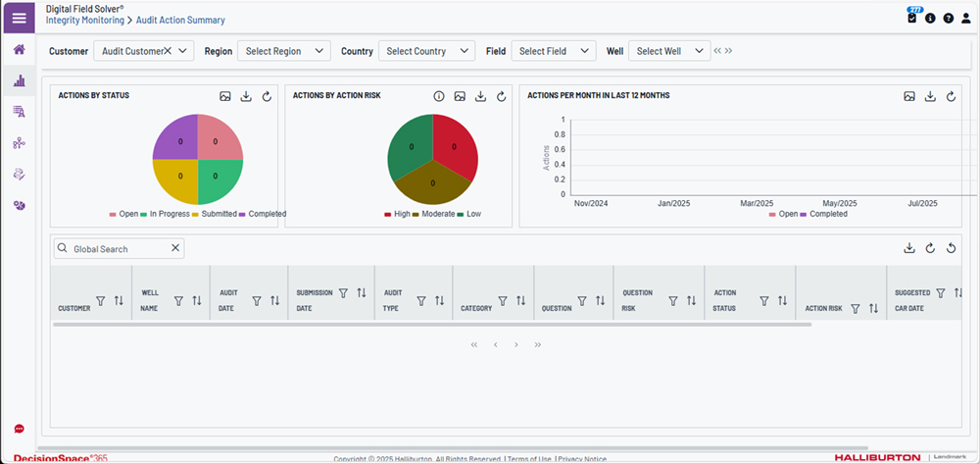The image size is (980, 464).
Task: Open the user profile icon
Action: (965, 19)
